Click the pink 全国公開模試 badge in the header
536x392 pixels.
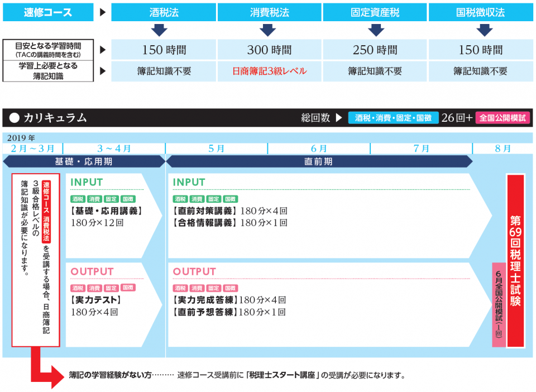click(x=502, y=118)
